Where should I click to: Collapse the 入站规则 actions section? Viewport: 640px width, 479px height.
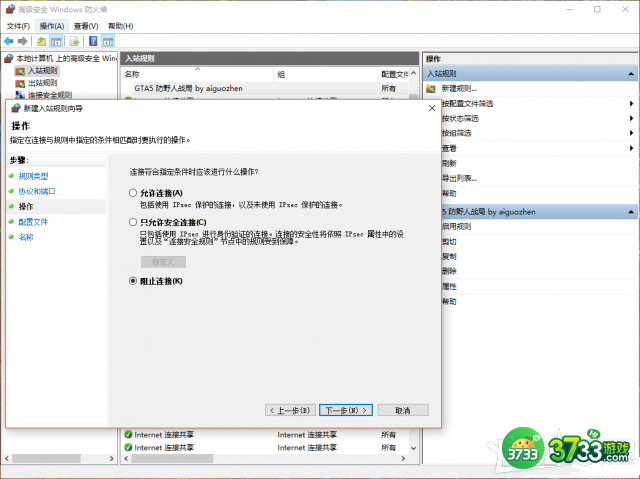[x=631, y=74]
